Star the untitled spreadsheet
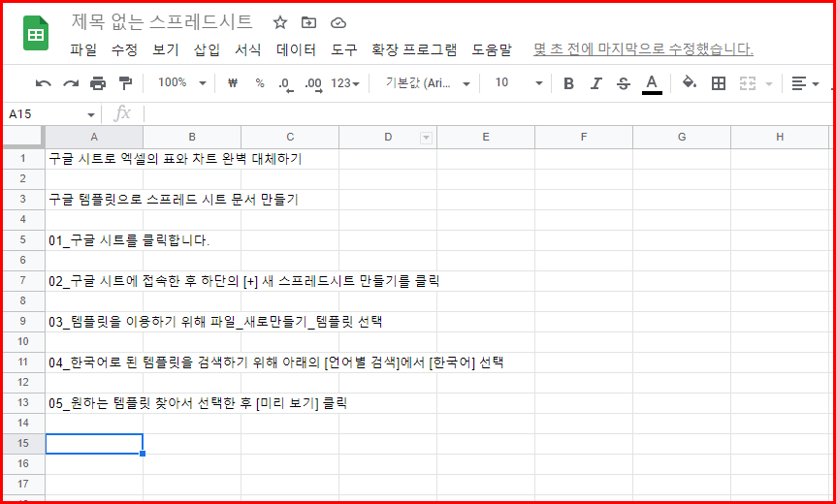Image resolution: width=836 pixels, height=504 pixels. click(280, 22)
